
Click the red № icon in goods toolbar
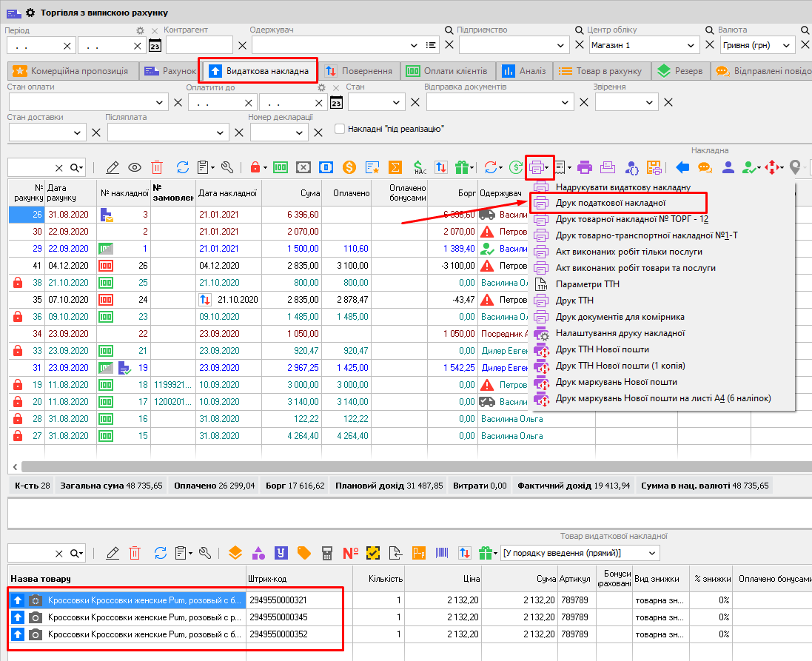(x=351, y=553)
